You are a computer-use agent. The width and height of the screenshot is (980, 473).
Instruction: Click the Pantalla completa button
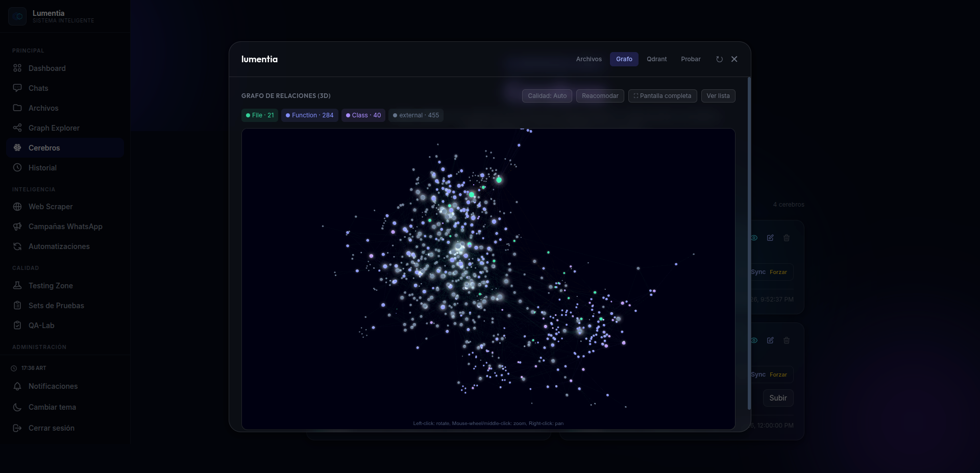tap(663, 96)
